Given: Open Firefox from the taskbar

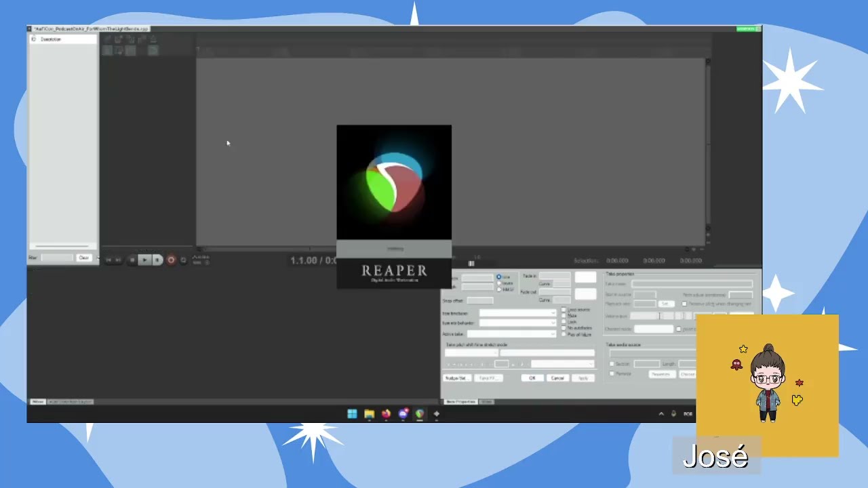Looking at the screenshot, I should point(386,413).
